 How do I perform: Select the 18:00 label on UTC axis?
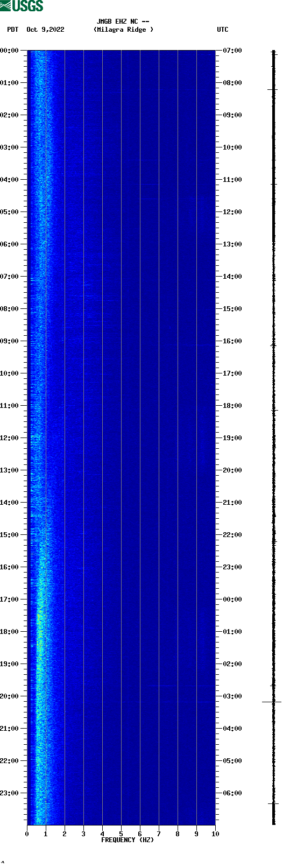pyautogui.click(x=232, y=406)
